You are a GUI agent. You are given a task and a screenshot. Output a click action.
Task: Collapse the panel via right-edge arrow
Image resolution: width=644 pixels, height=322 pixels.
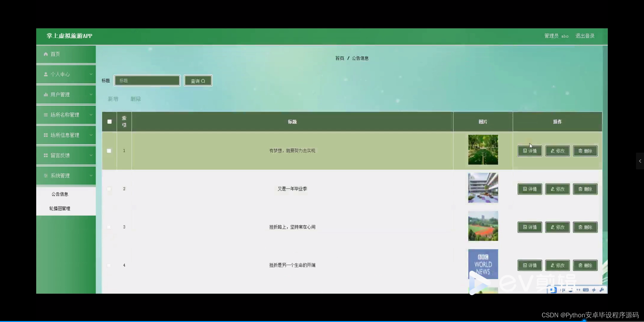(x=640, y=161)
